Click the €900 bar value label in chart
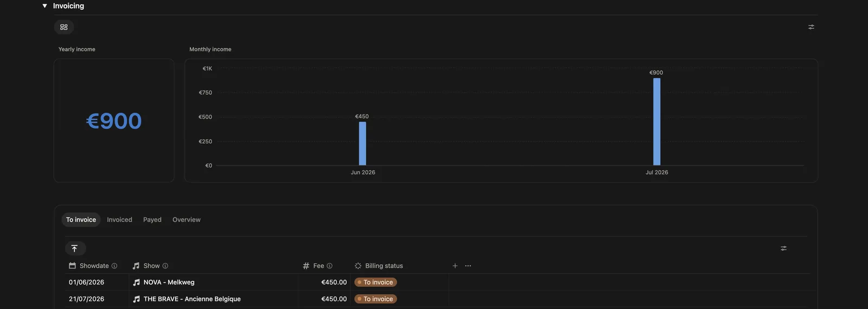868x309 pixels. click(x=656, y=73)
